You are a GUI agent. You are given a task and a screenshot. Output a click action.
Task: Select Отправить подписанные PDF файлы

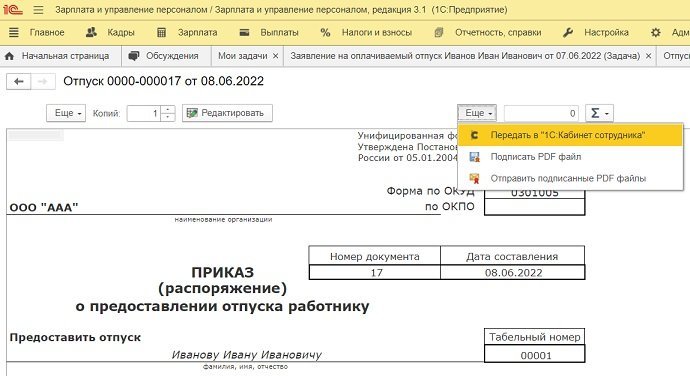tap(571, 178)
